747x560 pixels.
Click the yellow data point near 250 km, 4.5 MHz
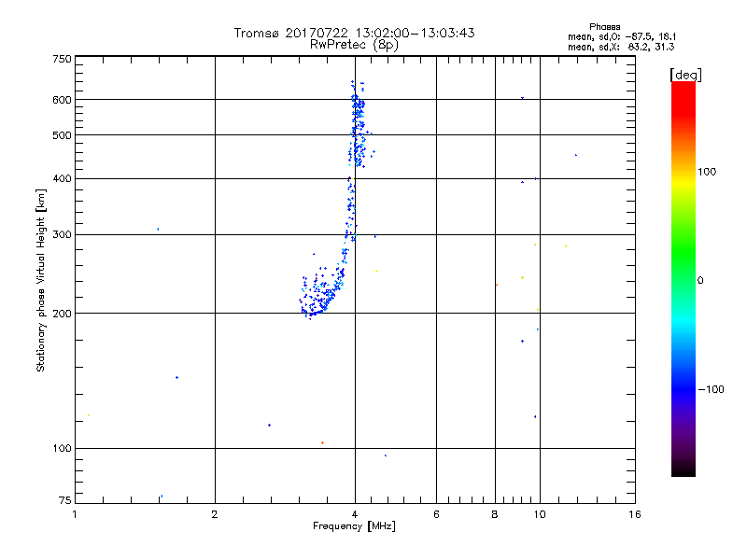pyautogui.click(x=377, y=272)
